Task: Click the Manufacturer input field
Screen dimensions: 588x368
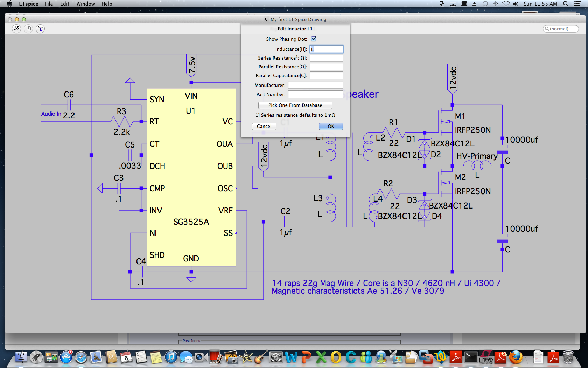Action: point(315,85)
